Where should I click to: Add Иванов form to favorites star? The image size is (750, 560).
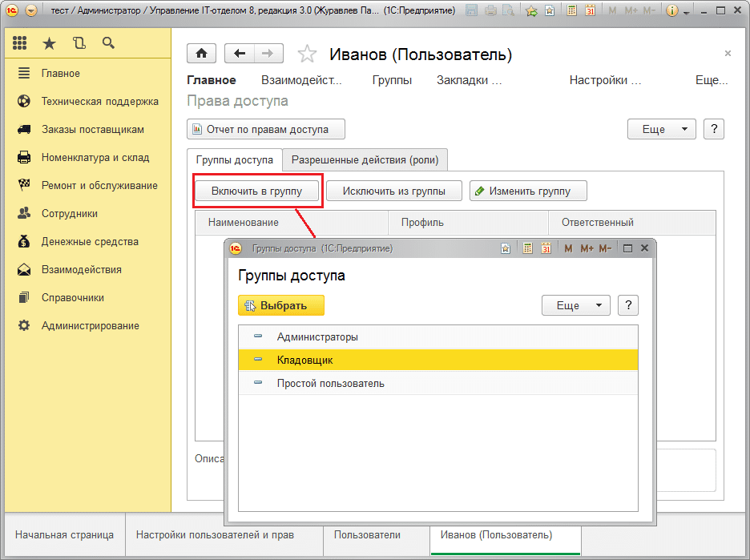click(x=307, y=54)
